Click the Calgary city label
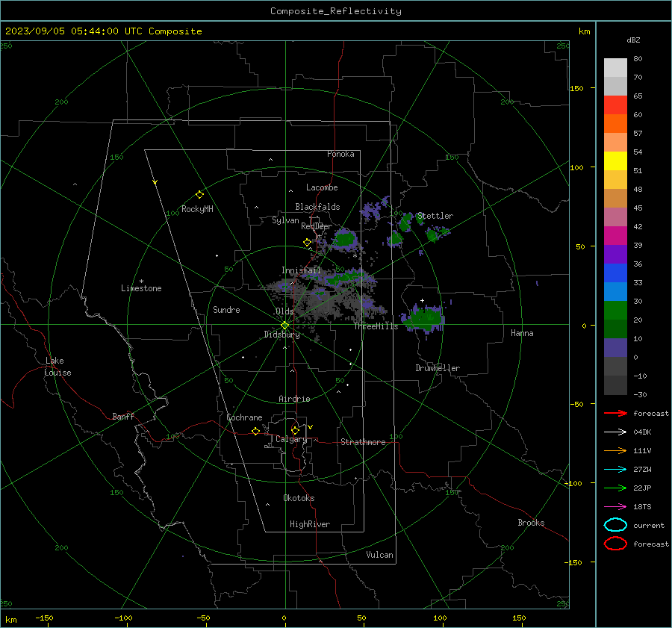The width and height of the screenshot is (672, 628). [x=291, y=439]
